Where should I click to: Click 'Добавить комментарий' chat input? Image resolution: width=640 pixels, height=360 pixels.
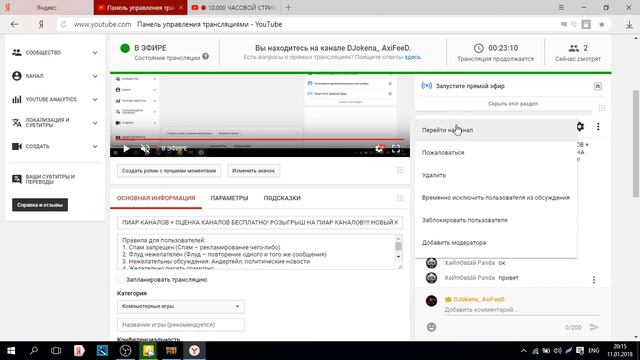(x=522, y=310)
